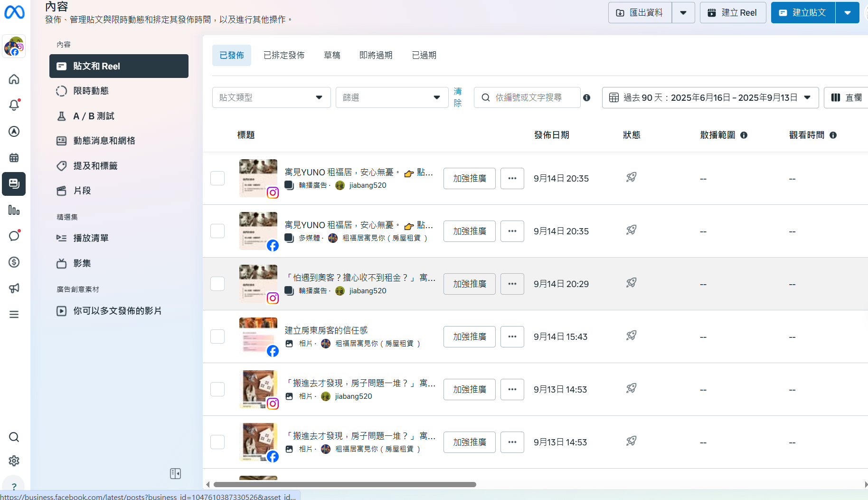Open the megaphone ads icon in sidebar
Image resolution: width=868 pixels, height=500 pixels.
[14, 288]
